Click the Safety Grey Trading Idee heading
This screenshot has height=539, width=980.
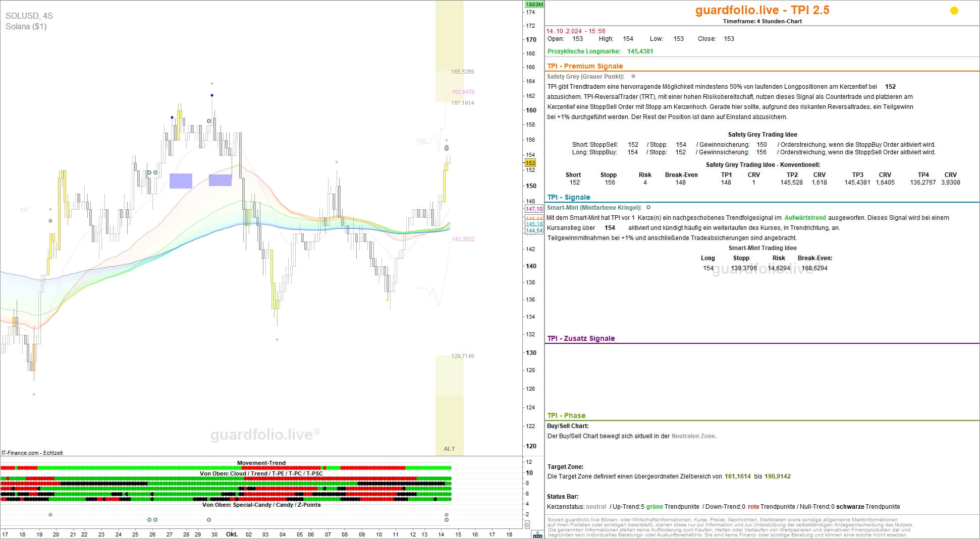click(x=762, y=135)
